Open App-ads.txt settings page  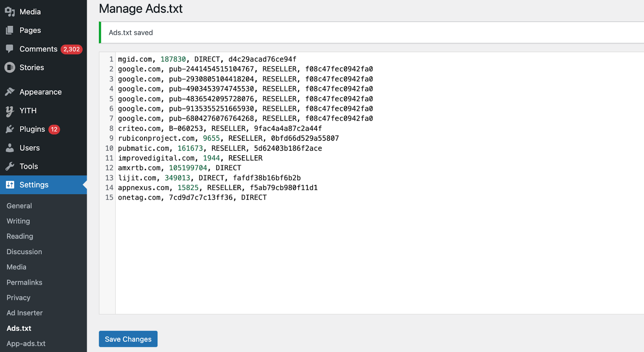(x=26, y=344)
